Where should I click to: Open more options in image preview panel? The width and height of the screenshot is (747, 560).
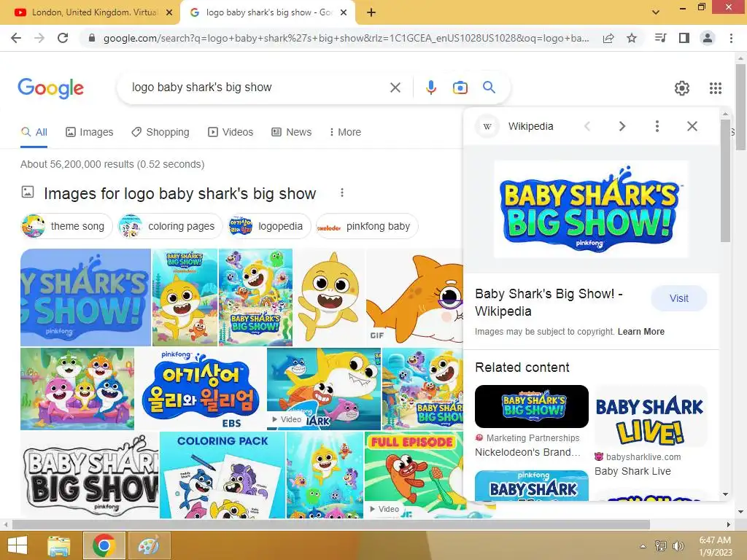pos(657,126)
